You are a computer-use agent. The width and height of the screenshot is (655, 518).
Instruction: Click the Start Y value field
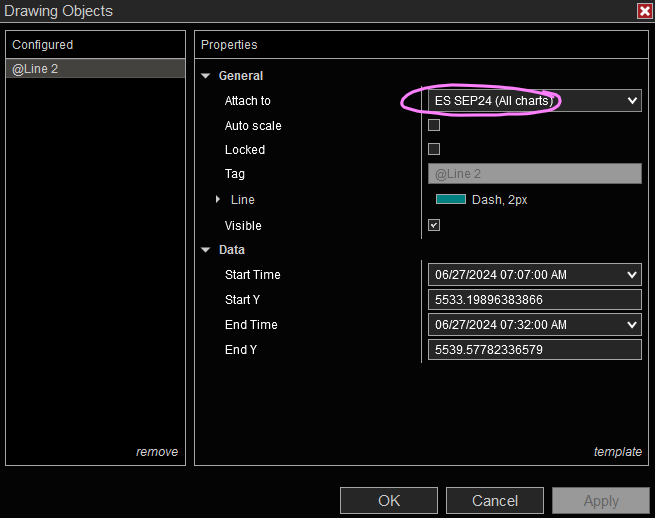[x=535, y=300]
